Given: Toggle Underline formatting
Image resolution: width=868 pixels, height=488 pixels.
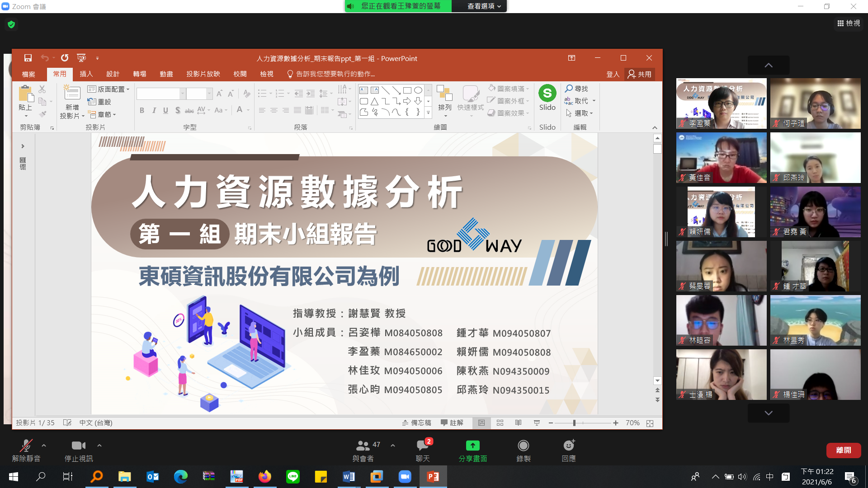Looking at the screenshot, I should pyautogui.click(x=165, y=110).
